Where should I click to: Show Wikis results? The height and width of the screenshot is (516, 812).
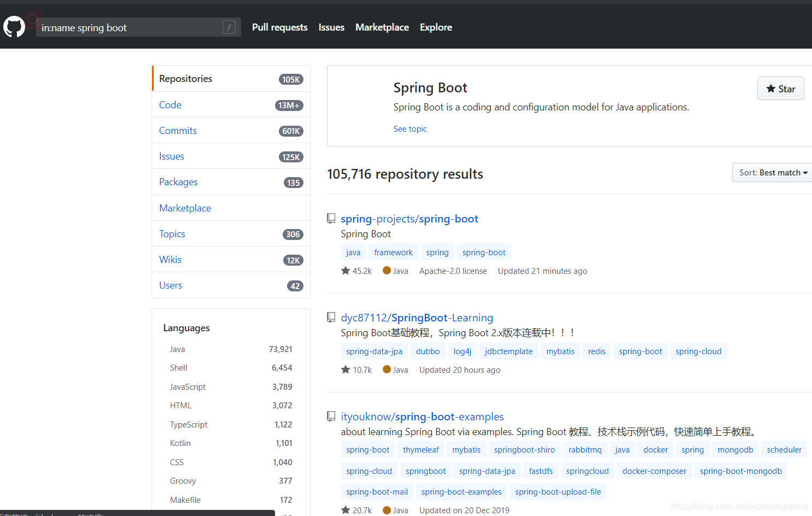[231, 260]
